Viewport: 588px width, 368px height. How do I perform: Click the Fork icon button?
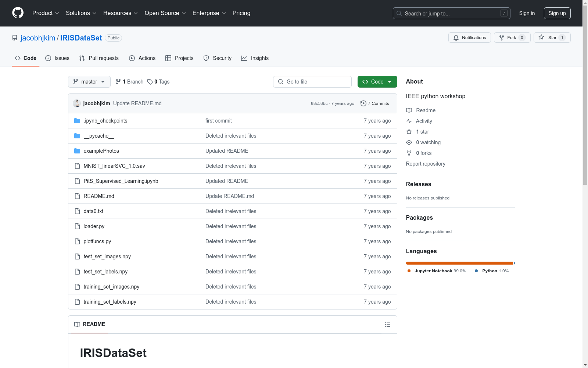502,38
